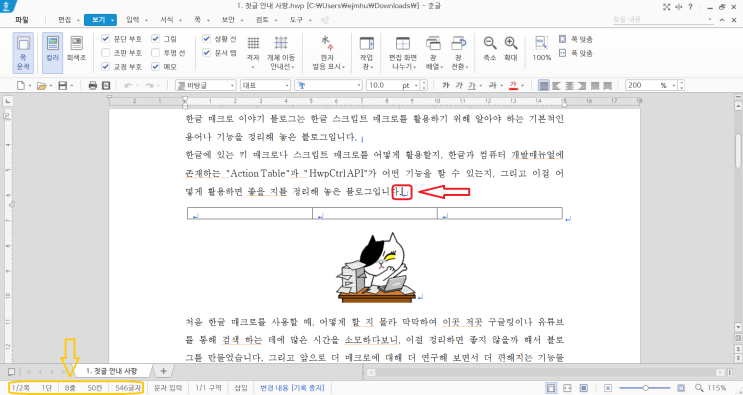Toggle 삽입 insert mode in status bar
Image resolution: width=743 pixels, height=395 pixels.
241,388
